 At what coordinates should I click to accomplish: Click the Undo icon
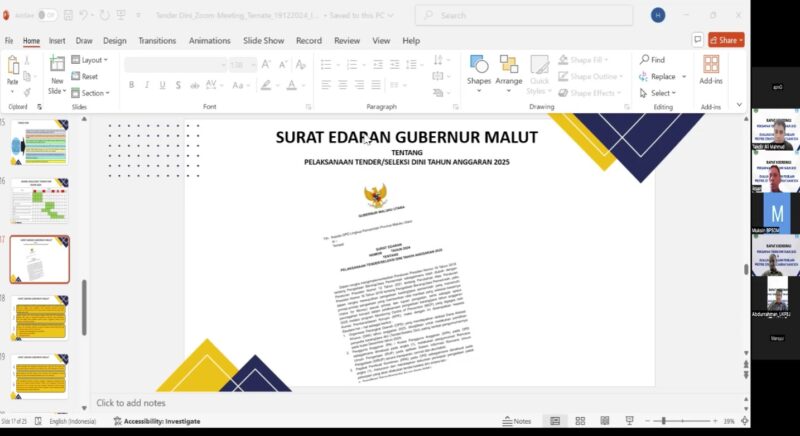tap(83, 15)
